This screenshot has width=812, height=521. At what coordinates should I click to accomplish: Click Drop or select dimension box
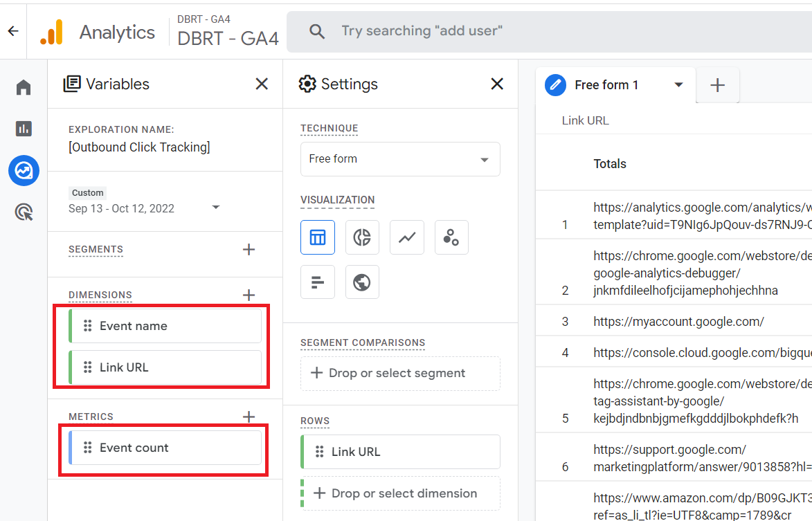coord(400,493)
